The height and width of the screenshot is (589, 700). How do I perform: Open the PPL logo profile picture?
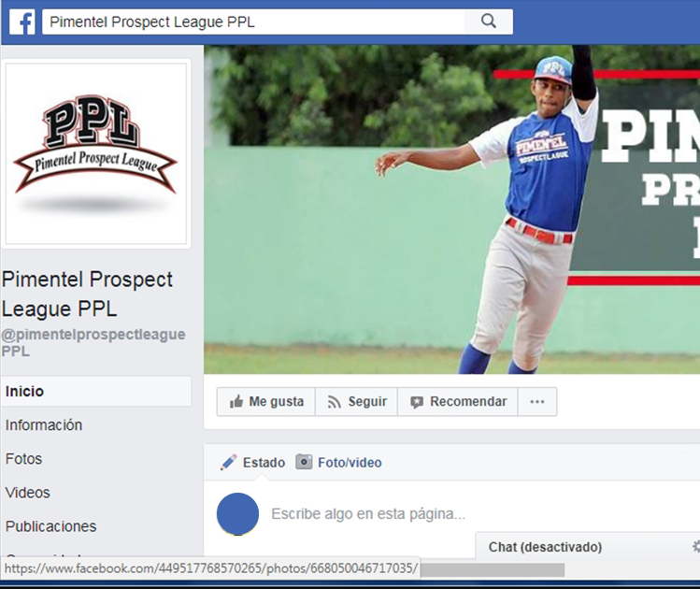coord(96,153)
